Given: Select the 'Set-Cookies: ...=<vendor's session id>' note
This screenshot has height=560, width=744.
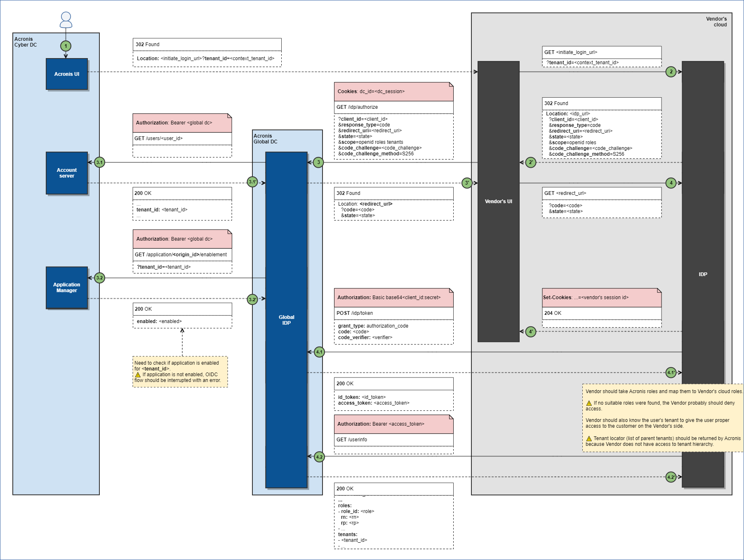Looking at the screenshot, I should (602, 298).
